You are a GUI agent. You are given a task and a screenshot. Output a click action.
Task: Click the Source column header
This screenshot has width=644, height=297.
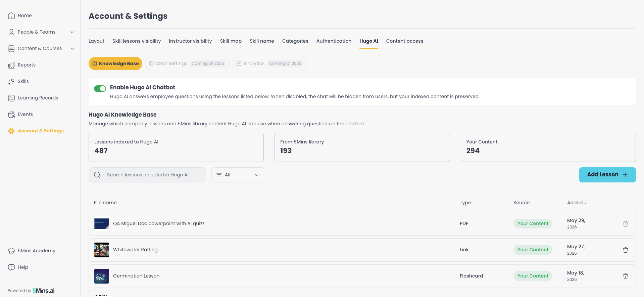[522, 203]
